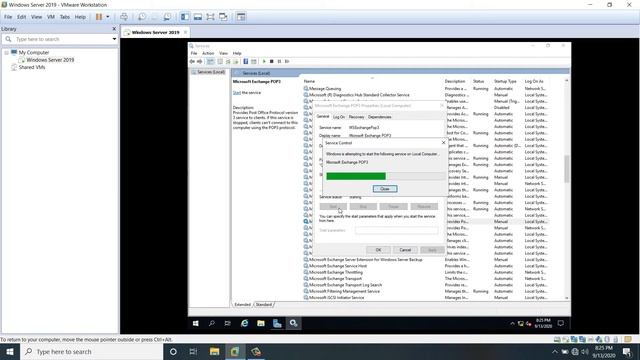The width and height of the screenshot is (640, 360).
Task: Click the VMware Unity mode icon
Action: (x=223, y=17)
